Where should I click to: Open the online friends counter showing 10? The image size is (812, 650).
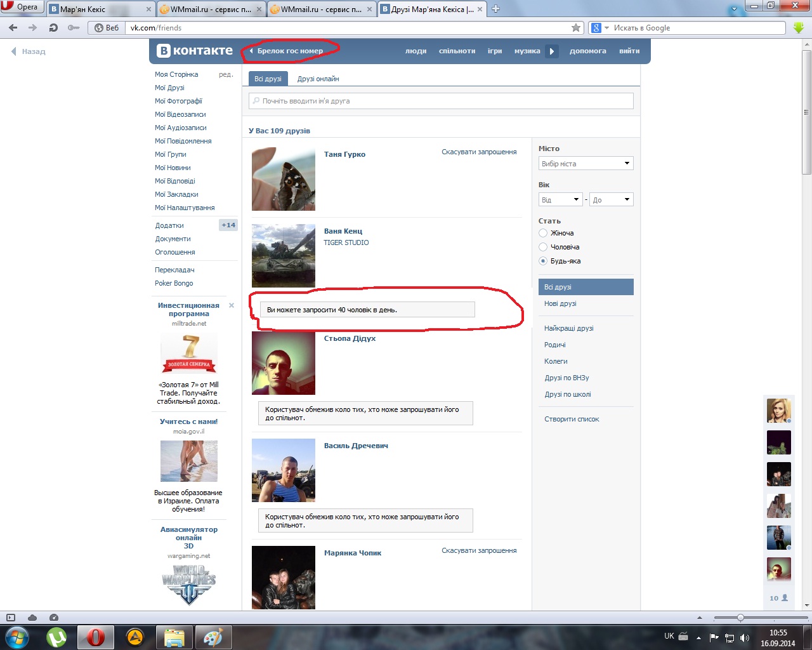pyautogui.click(x=779, y=598)
